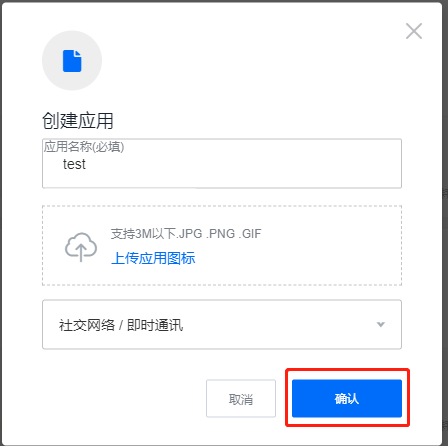Confirm with the blue 确认 button
The width and height of the screenshot is (448, 446).
click(x=347, y=398)
